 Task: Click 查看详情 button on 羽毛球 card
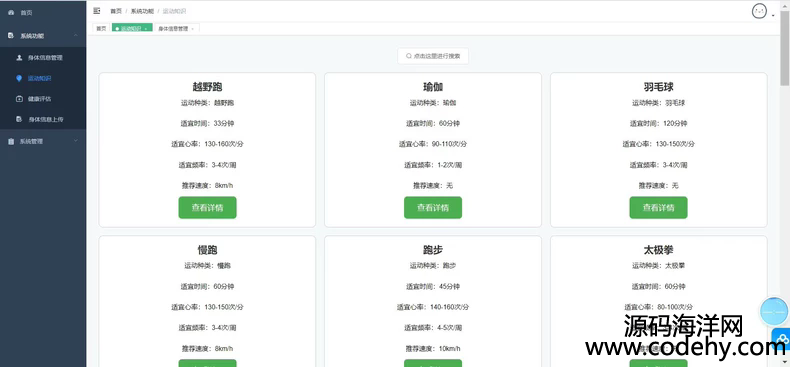click(x=658, y=208)
